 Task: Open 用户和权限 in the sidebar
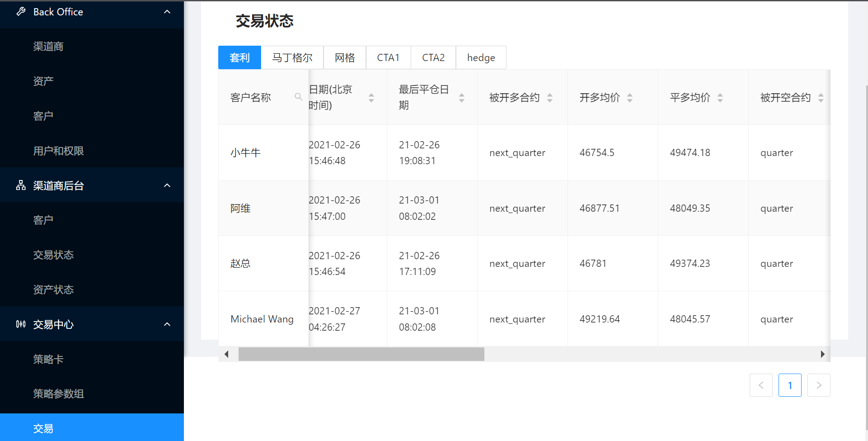point(92,151)
